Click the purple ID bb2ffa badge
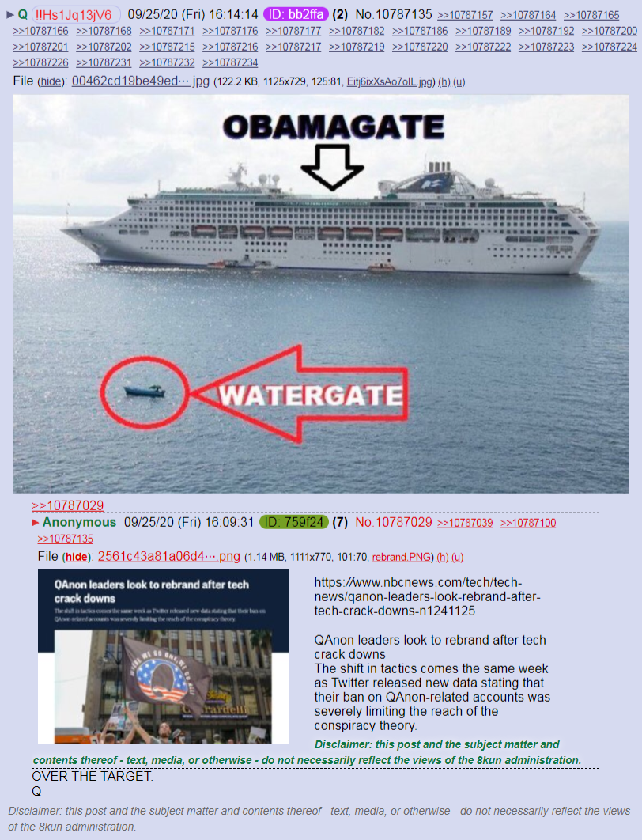The height and width of the screenshot is (840, 642). [296, 14]
